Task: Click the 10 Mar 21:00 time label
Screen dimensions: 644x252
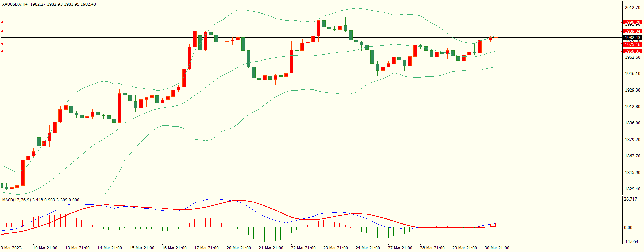Action: 45,248
